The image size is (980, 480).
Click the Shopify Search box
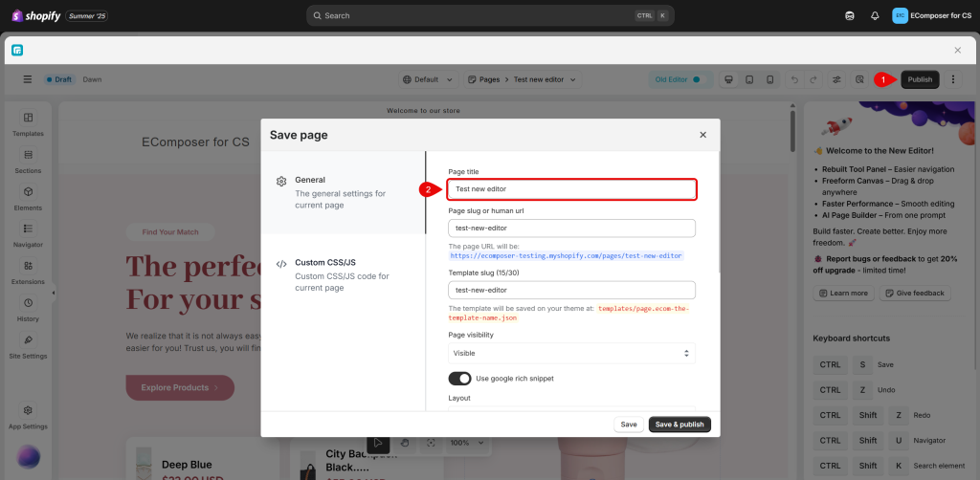click(490, 15)
